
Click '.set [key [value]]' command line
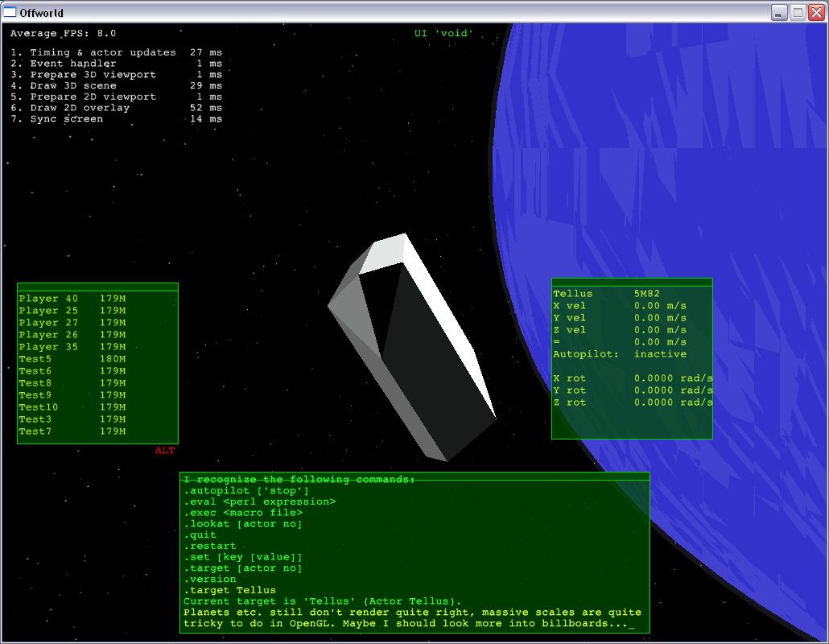[243, 557]
